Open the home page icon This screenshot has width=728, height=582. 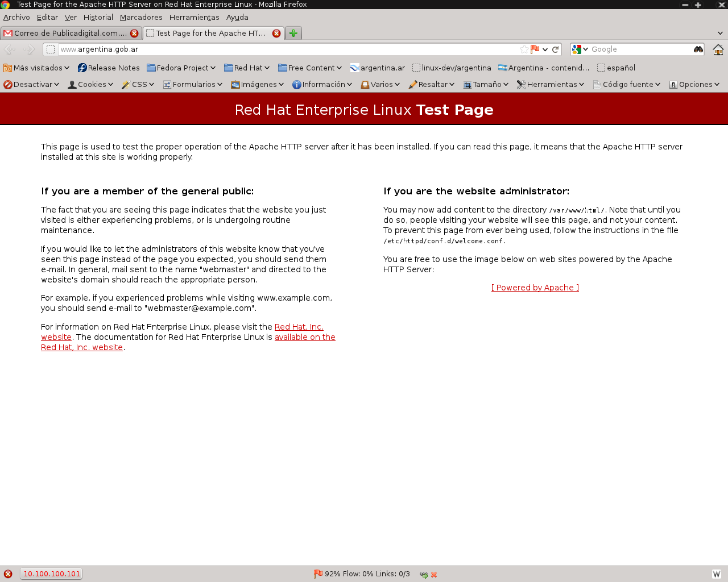click(x=718, y=49)
